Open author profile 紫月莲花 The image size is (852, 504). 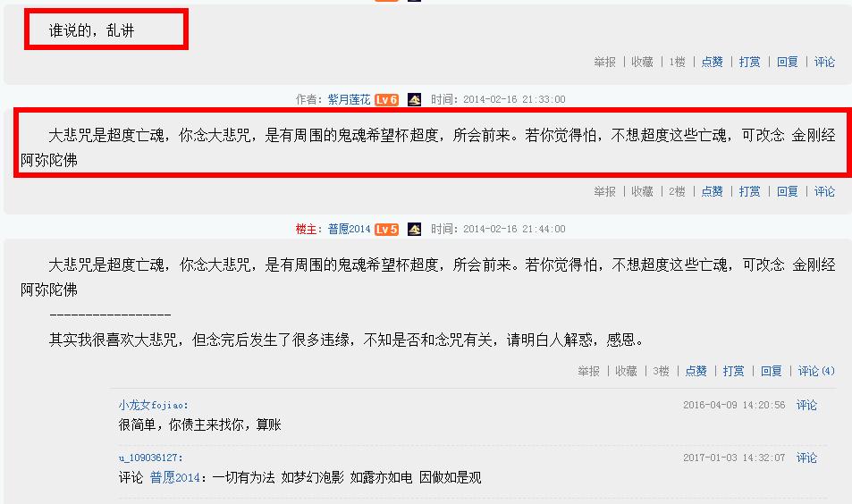[x=349, y=99]
